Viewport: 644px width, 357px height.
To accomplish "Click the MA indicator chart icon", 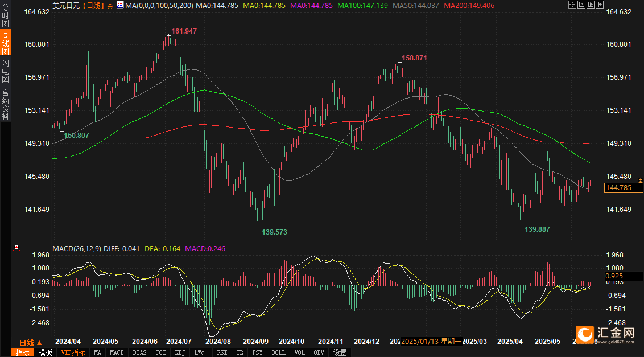I will coord(121,5).
